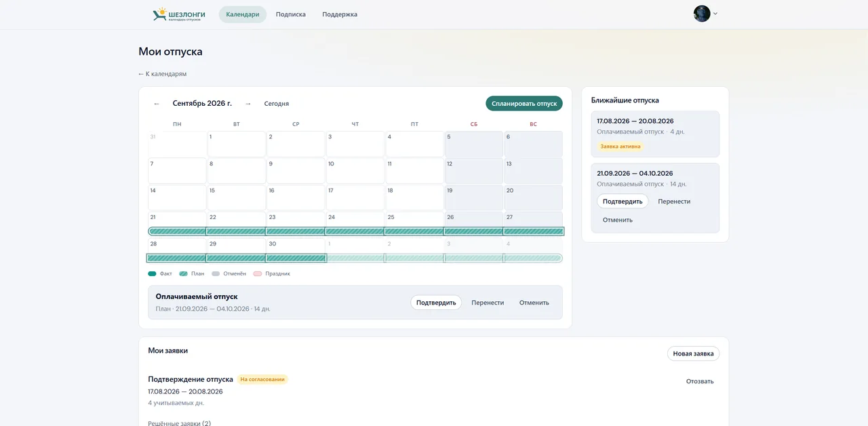Screen dimensions: 868x426
Task: Go to previous month with left arrow
Action: (157, 104)
